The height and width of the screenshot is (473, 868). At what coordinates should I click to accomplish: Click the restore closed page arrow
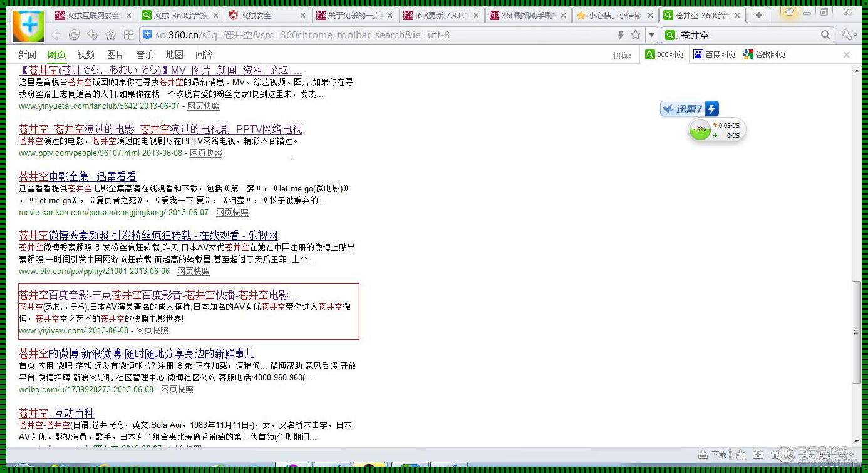click(x=93, y=35)
